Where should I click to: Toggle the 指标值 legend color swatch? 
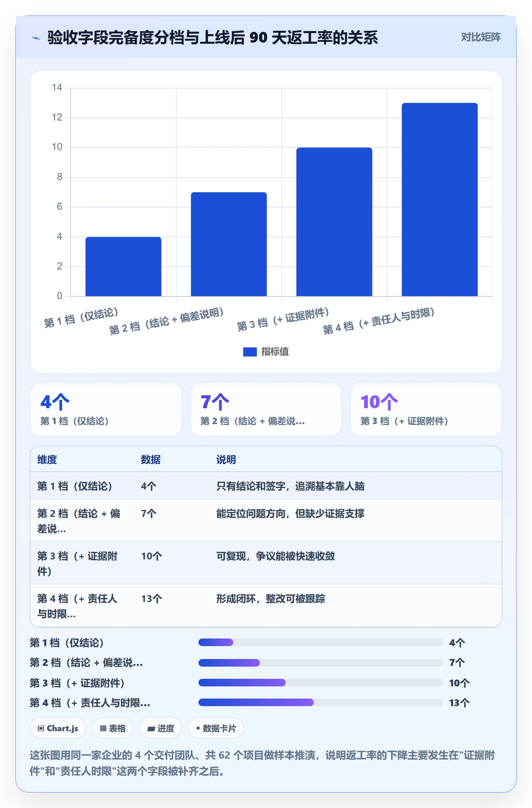coord(250,352)
